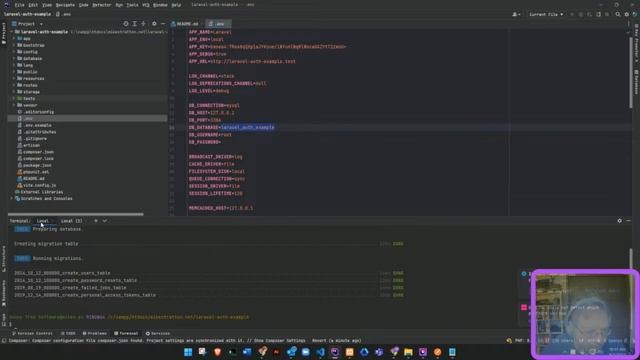Open the Navigate menu
640x360 pixels.
[65, 5]
